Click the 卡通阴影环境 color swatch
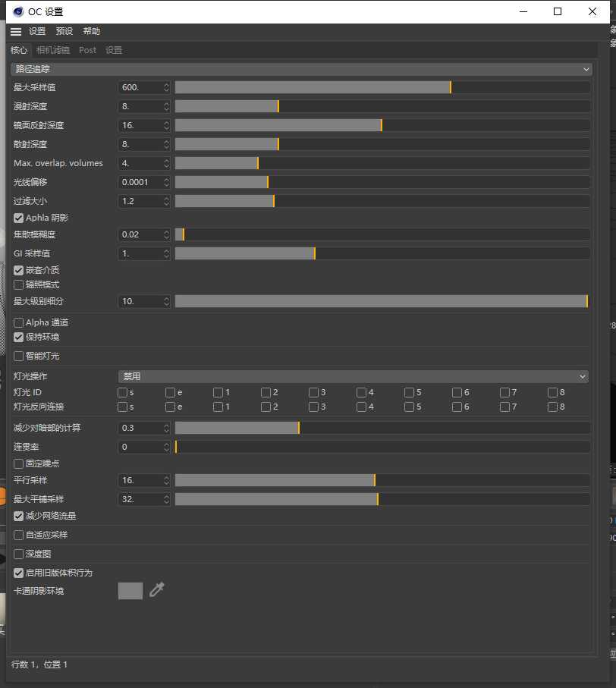The image size is (616, 688). pyautogui.click(x=130, y=590)
